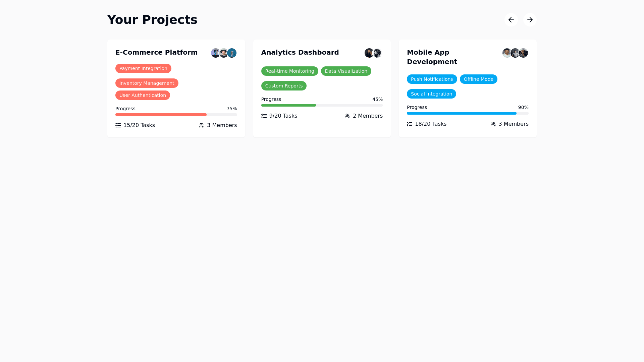Select the Payment Integration tag
Viewport: 644px width, 362px height.
pyautogui.click(x=143, y=68)
